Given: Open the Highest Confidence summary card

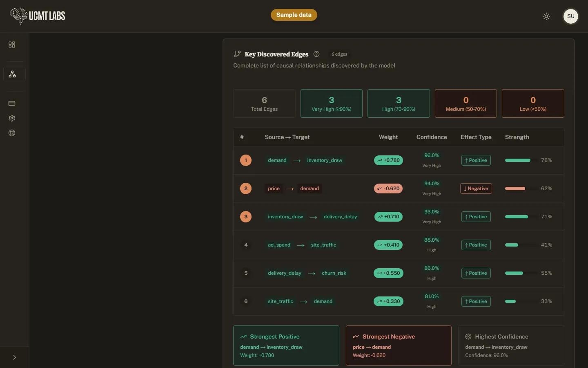Looking at the screenshot, I should [511, 346].
